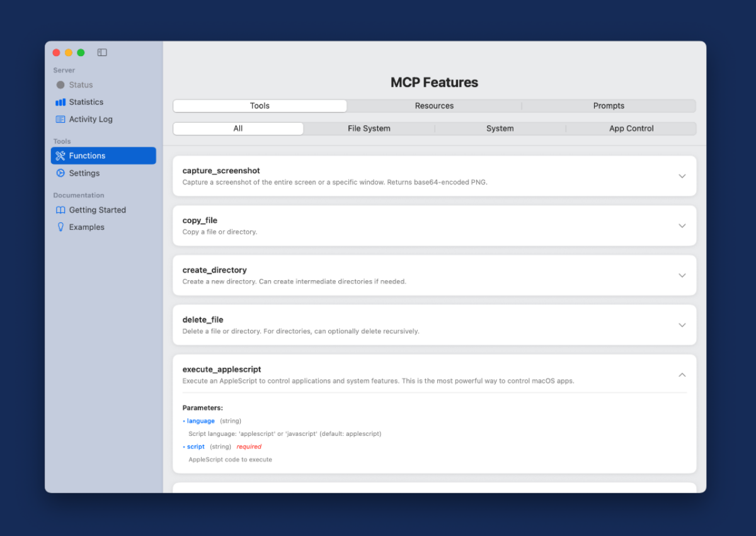Select the Functions wrench icon

(x=60, y=156)
